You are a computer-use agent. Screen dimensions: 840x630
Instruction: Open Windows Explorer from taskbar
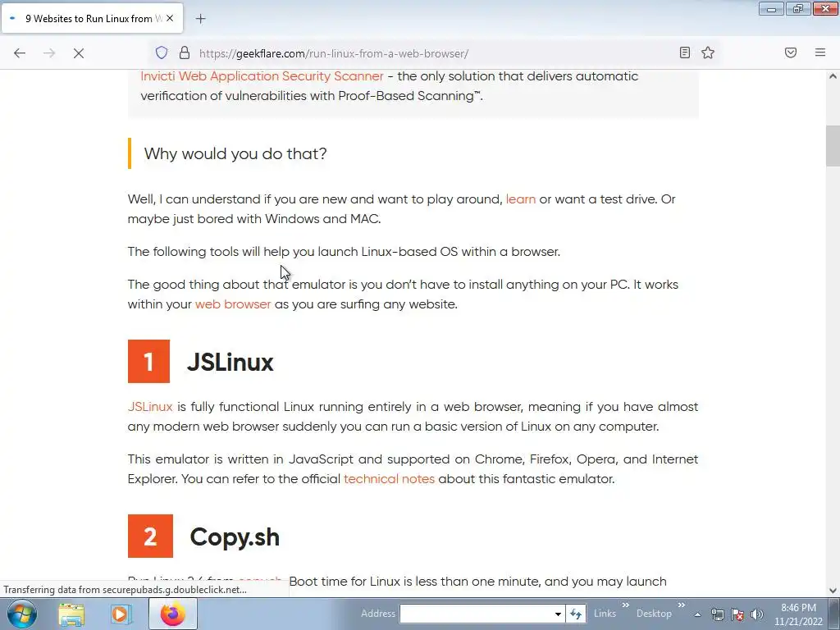pos(71,614)
